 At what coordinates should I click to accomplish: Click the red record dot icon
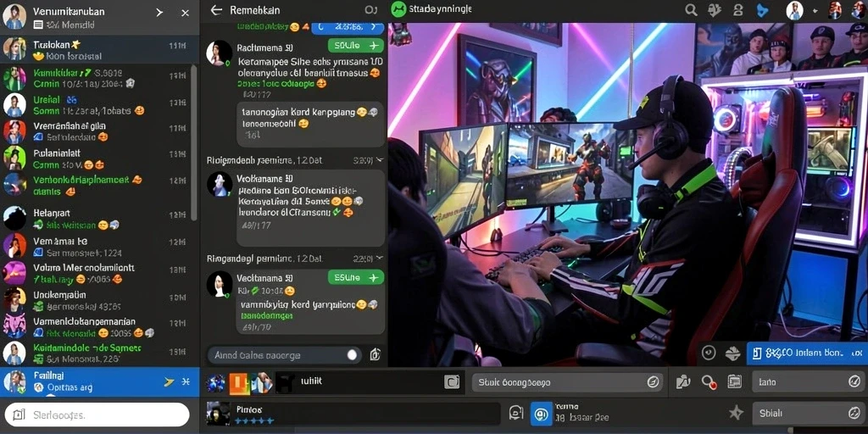(709, 381)
